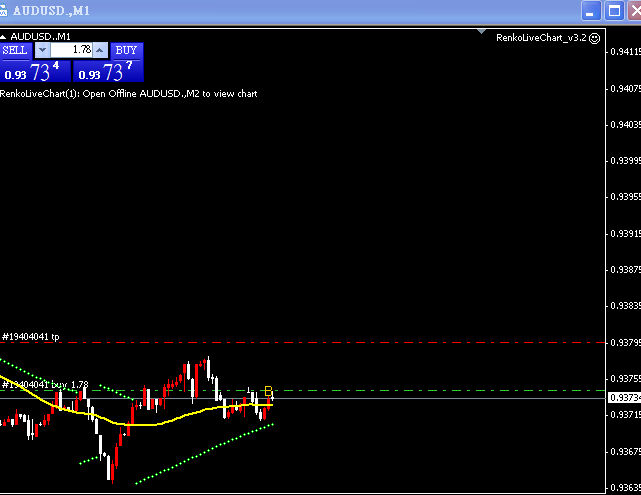Viewport: 641px width, 495px height.
Task: Select the red #19404041 tp line
Action: (303, 343)
